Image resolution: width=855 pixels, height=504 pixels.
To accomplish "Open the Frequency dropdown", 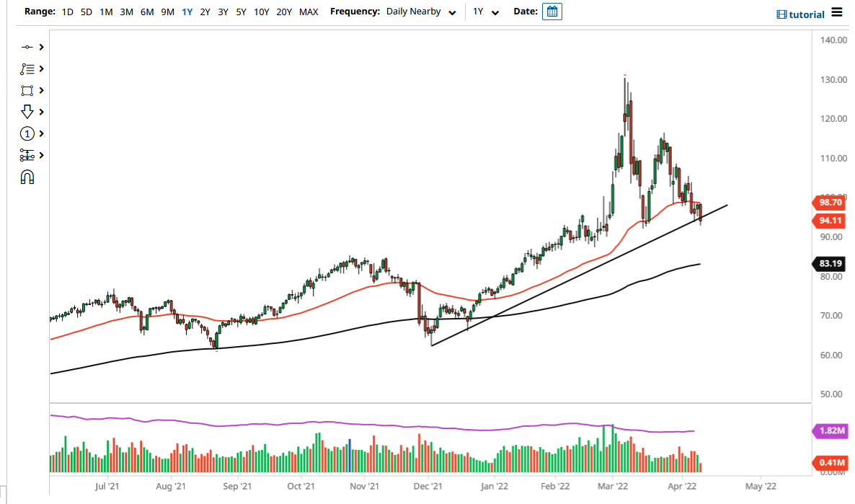I will coord(452,12).
